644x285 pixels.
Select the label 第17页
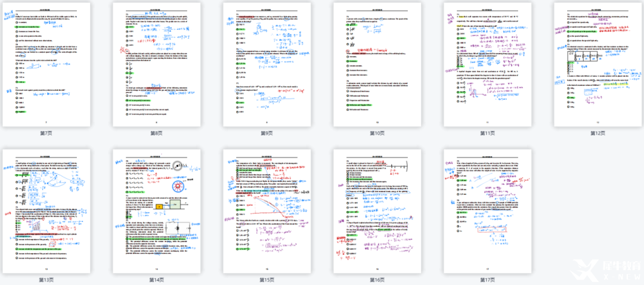pyautogui.click(x=487, y=280)
